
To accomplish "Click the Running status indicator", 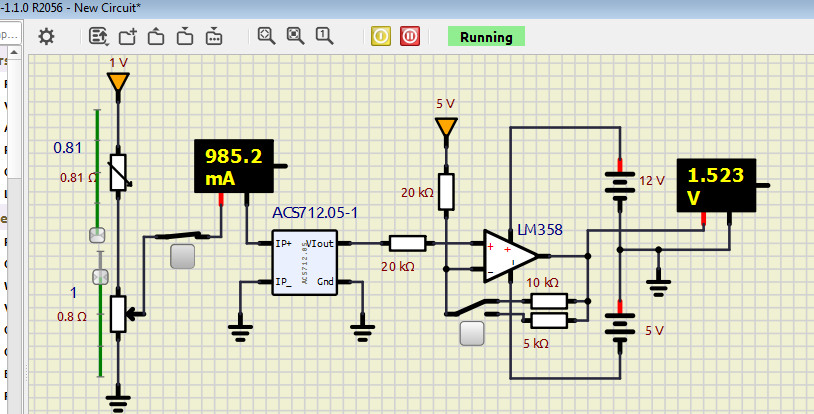I will 486,37.
